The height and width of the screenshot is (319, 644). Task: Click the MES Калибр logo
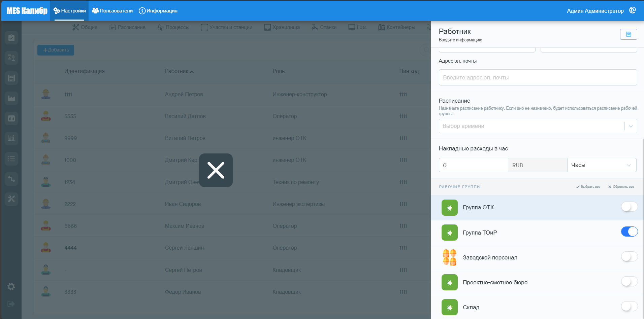(27, 11)
